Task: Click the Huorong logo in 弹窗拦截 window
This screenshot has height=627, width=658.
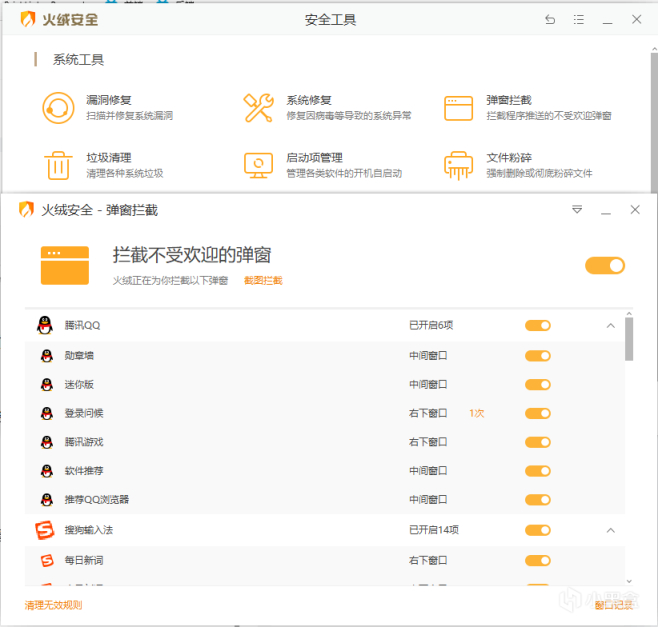Action: coord(26,209)
